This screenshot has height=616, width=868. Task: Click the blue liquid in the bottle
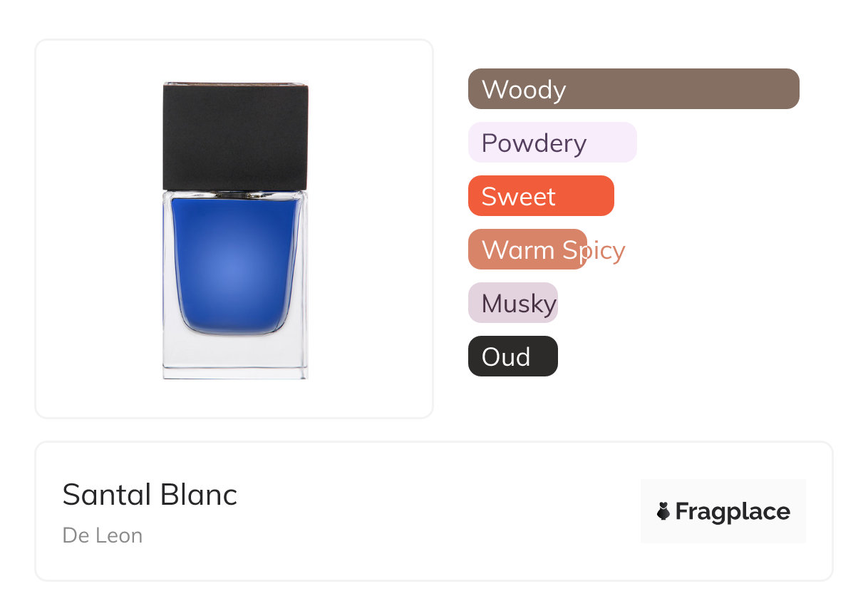coord(235,267)
